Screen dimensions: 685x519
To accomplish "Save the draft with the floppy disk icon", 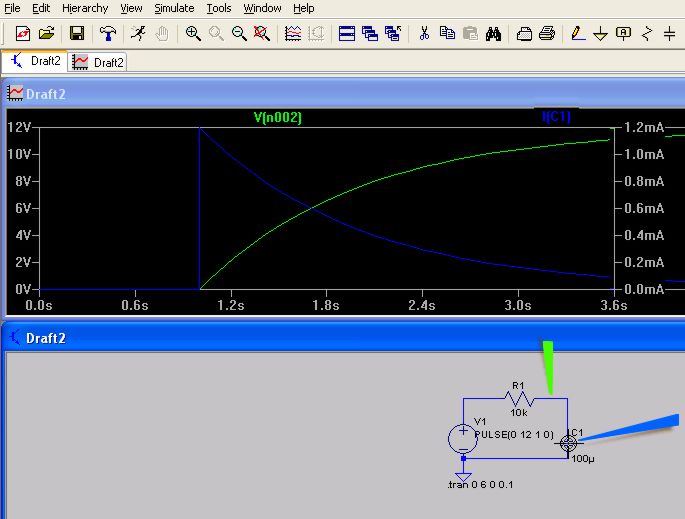I will [x=77, y=33].
